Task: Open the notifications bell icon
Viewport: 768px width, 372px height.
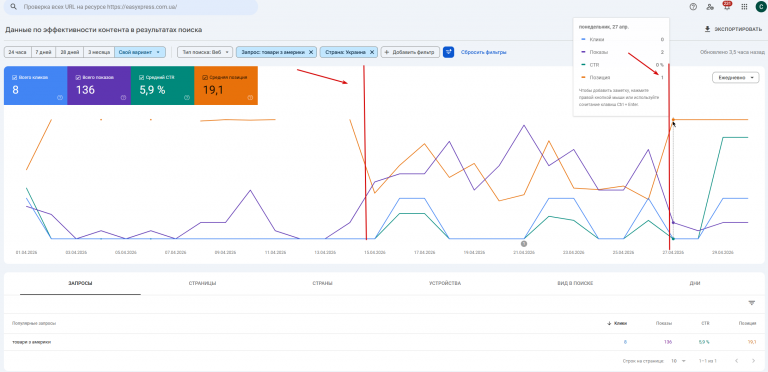Action: click(727, 7)
